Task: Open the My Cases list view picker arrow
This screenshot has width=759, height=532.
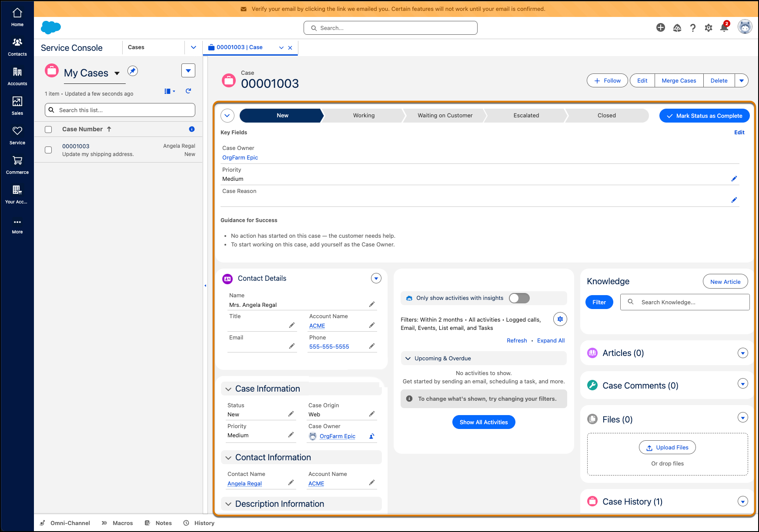Action: (117, 73)
